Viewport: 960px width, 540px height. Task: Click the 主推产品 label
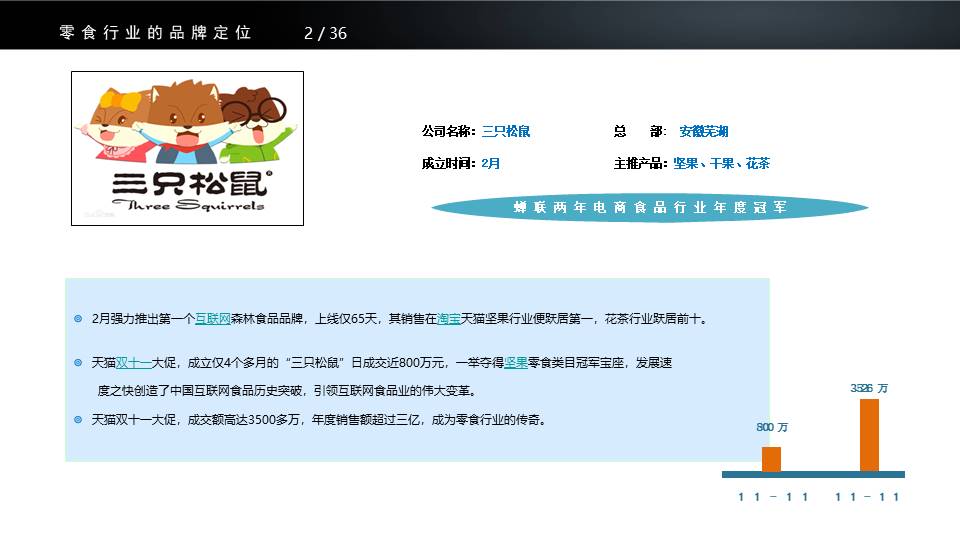tap(640, 163)
